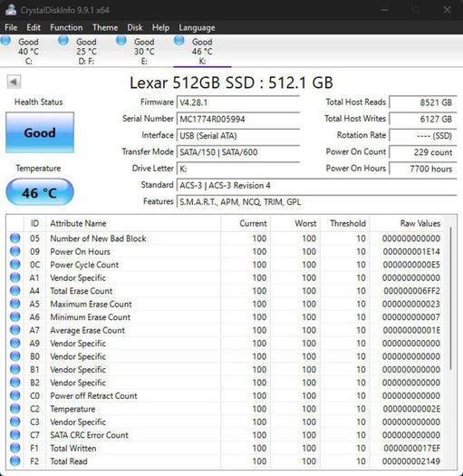Click status icon for Total Written

coord(14,448)
